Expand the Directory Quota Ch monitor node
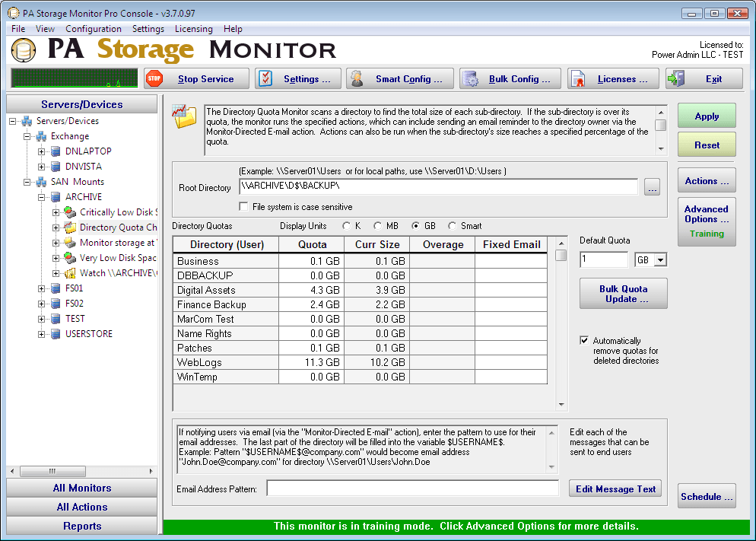The image size is (756, 541). tap(56, 228)
